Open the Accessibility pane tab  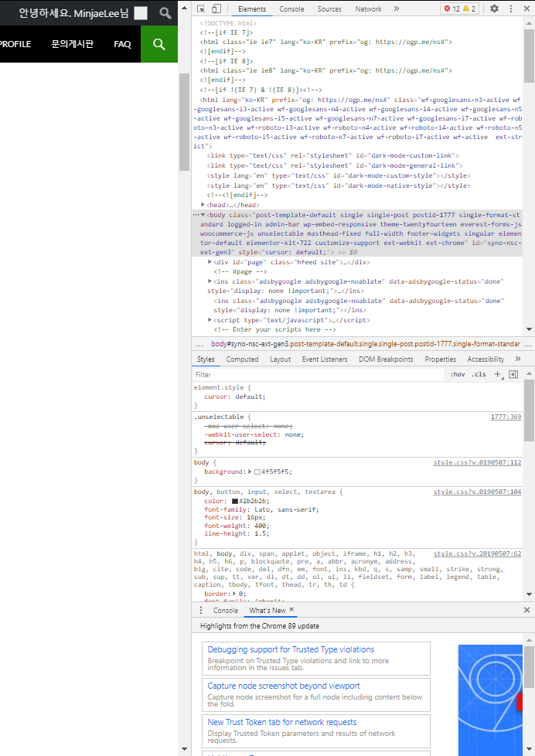[x=486, y=359]
